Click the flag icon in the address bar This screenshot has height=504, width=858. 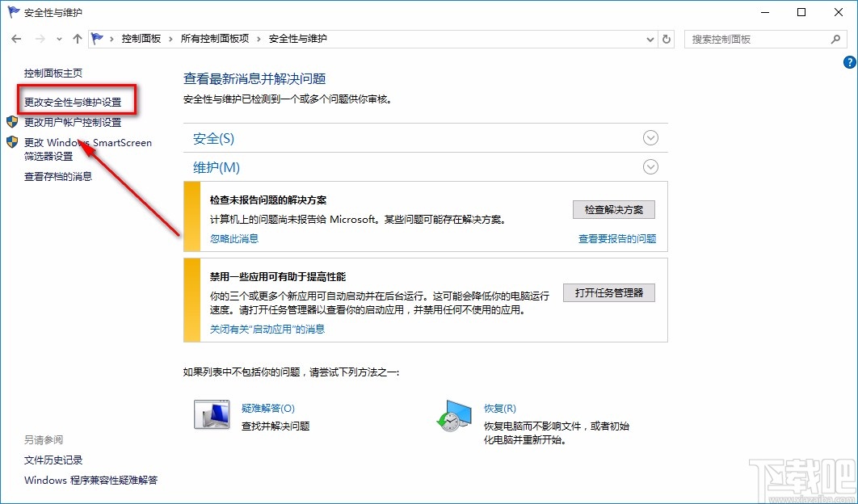(96, 37)
